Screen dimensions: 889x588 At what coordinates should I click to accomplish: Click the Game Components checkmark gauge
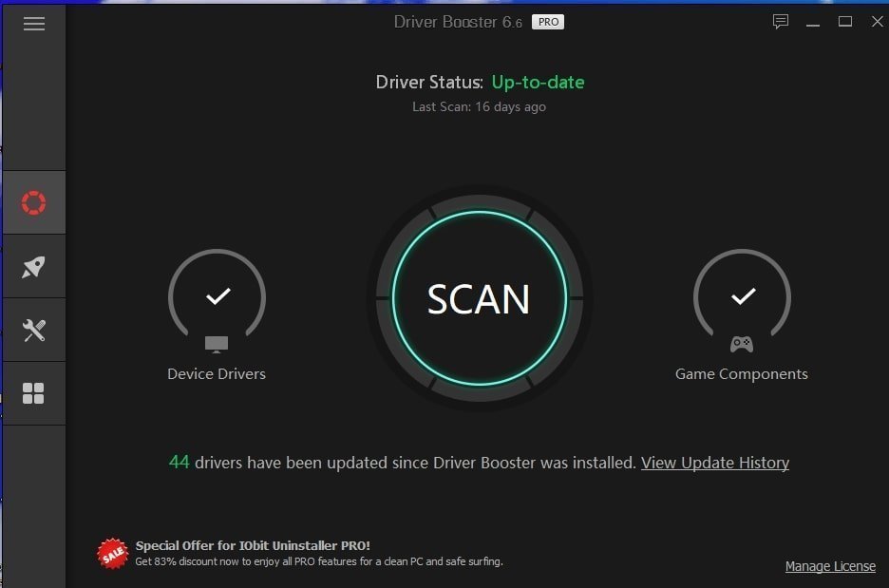pyautogui.click(x=742, y=296)
